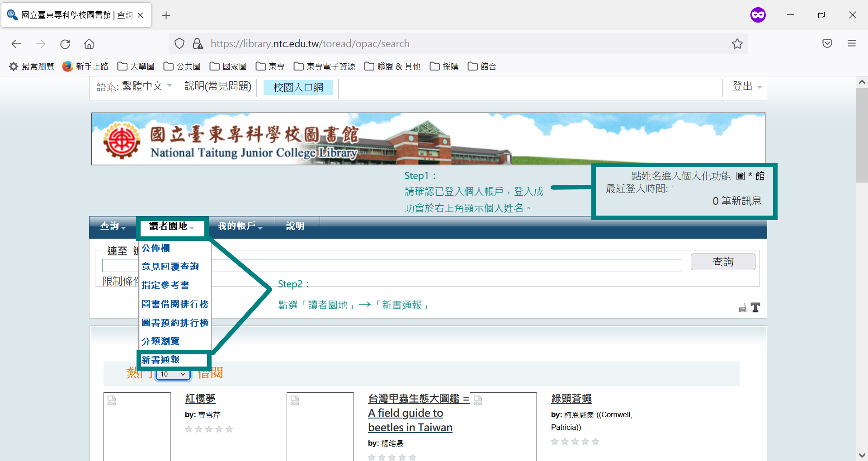Open 說明(常見問題) link
The image size is (868, 461).
(x=218, y=86)
